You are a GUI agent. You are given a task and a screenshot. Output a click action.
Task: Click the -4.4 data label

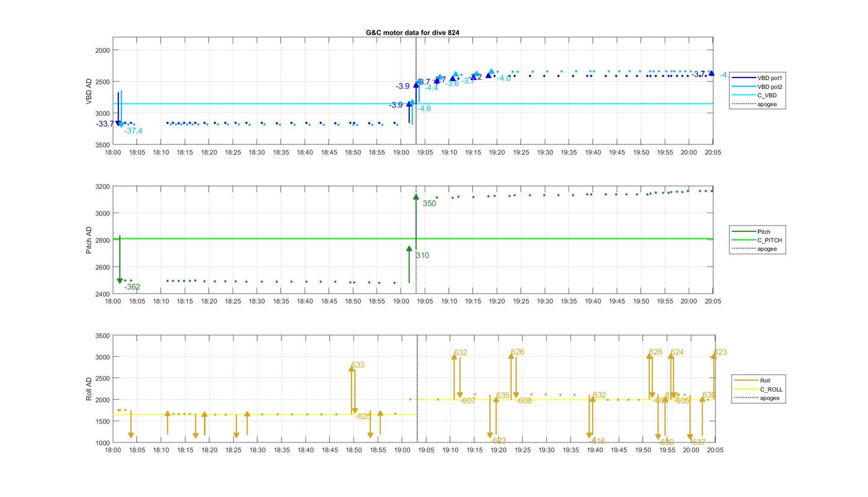[431, 88]
